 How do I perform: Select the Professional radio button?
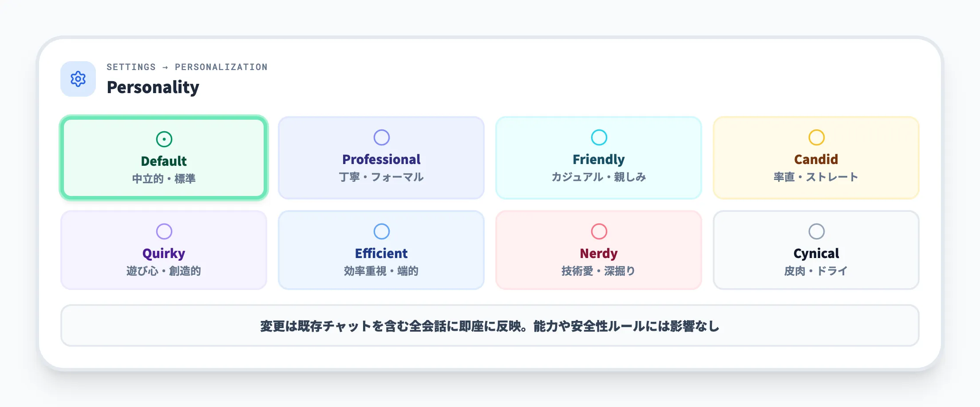pos(381,137)
